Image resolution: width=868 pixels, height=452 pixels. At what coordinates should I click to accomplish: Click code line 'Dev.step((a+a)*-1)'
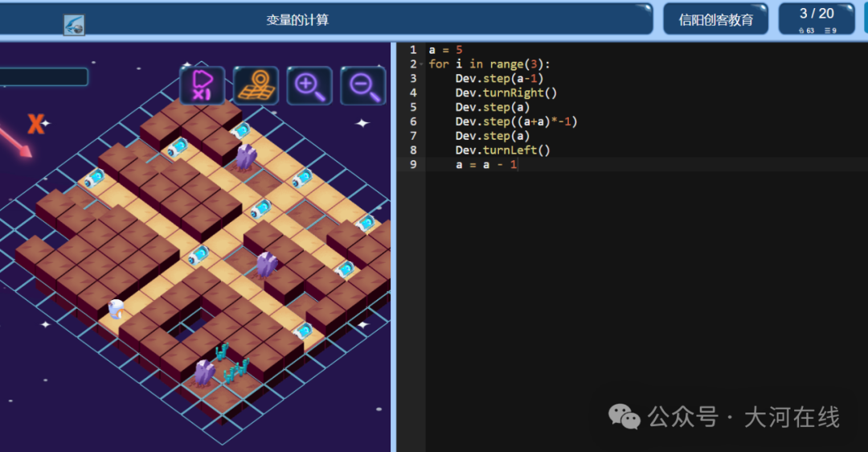516,121
